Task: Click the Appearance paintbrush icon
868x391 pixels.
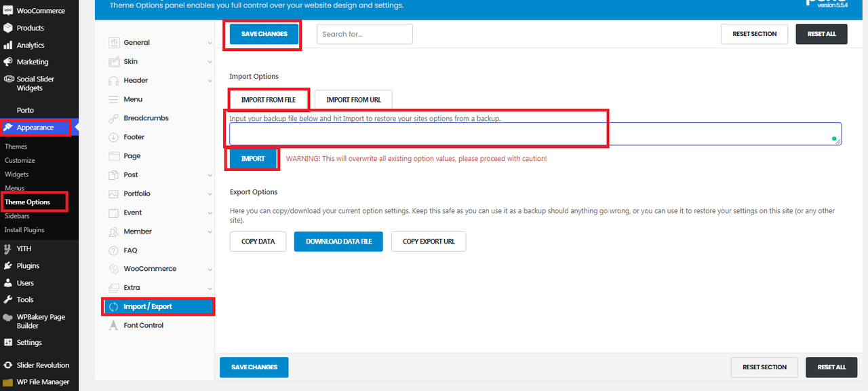Action: tap(8, 128)
